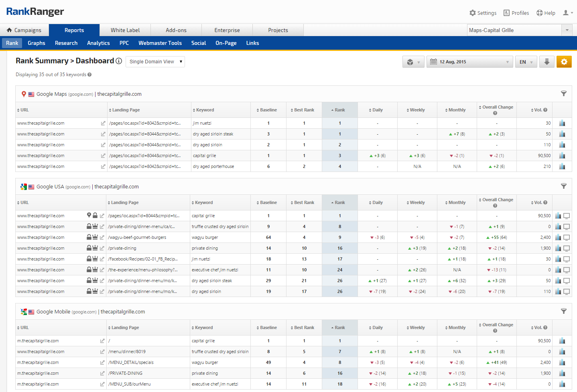Click the monitor icon in the 'wagyu burger' USA row
Image resolution: width=577 pixels, height=392 pixels.
coord(567,237)
